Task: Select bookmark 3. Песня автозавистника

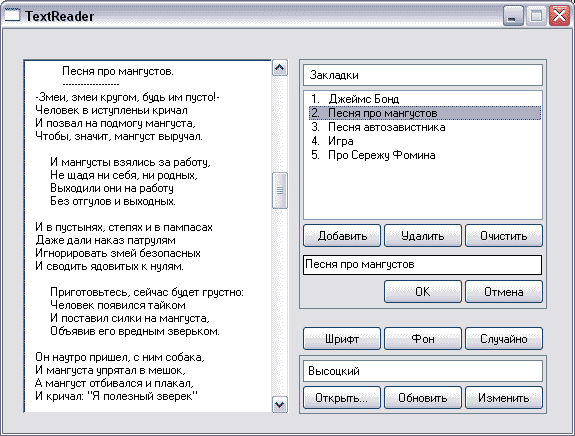Action: pos(425,127)
